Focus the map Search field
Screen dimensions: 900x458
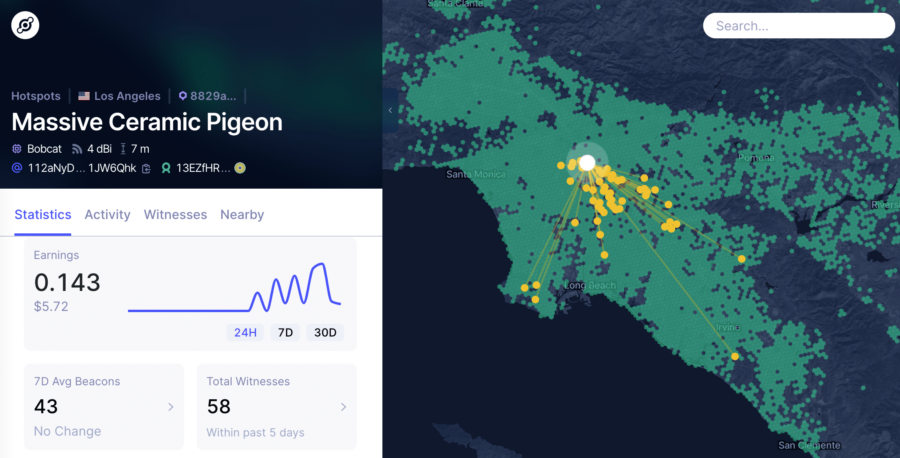pyautogui.click(x=798, y=26)
